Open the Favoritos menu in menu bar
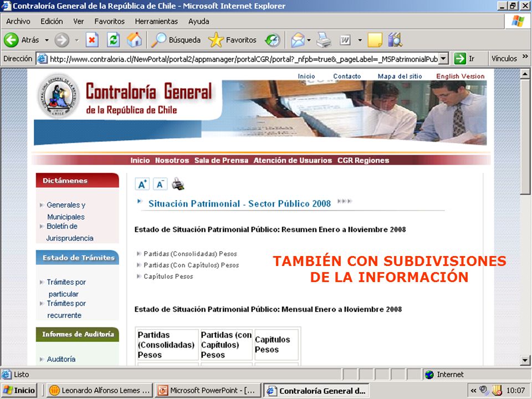The image size is (532, 399). tap(109, 22)
